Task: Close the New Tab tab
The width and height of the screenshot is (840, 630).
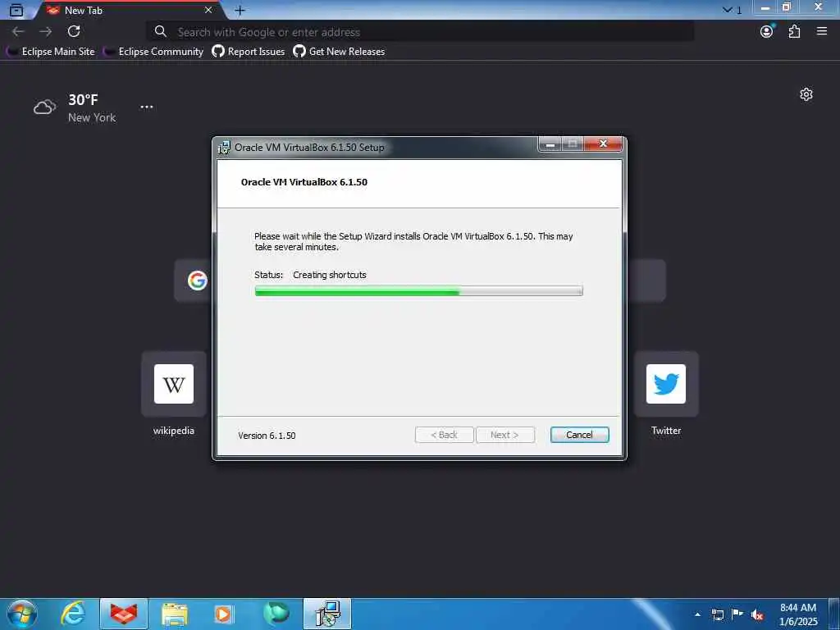Action: pyautogui.click(x=208, y=10)
